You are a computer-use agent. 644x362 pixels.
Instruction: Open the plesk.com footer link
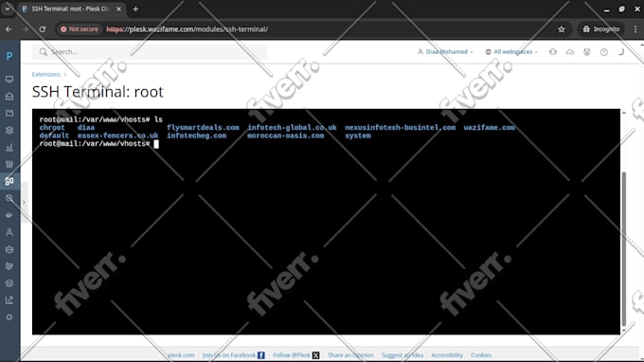pos(181,355)
